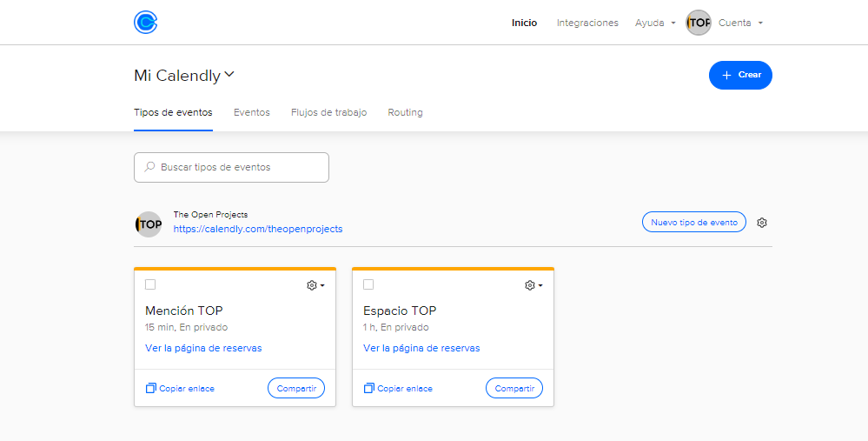
Task: Open the Routing tab
Action: 405,112
